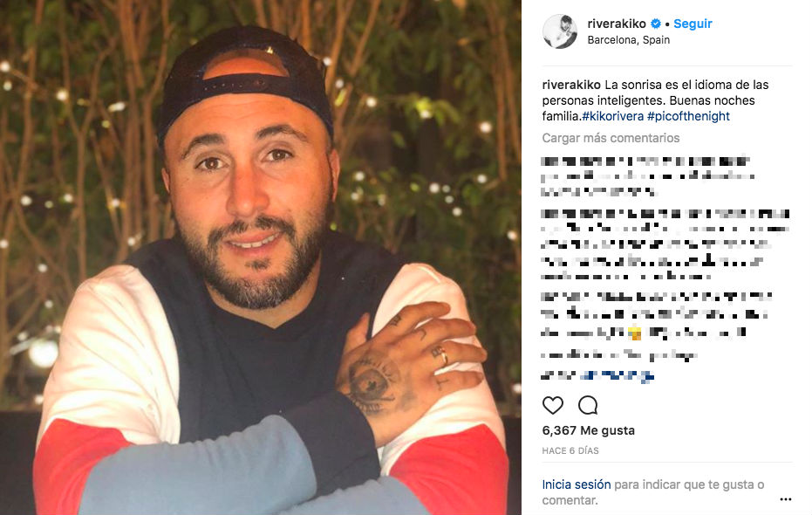Viewport: 812px width, 515px height.
Task: Open the #kikorivera hashtag
Action: [x=612, y=116]
